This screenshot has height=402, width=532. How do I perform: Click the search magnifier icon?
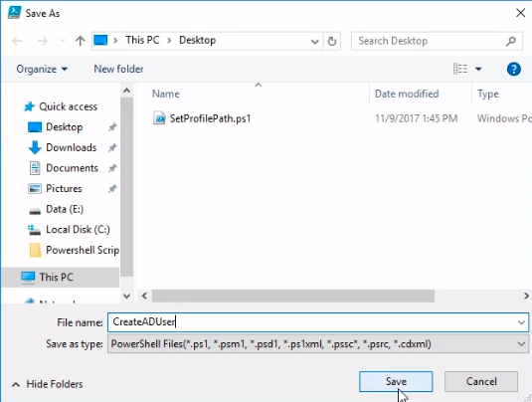[x=511, y=41]
